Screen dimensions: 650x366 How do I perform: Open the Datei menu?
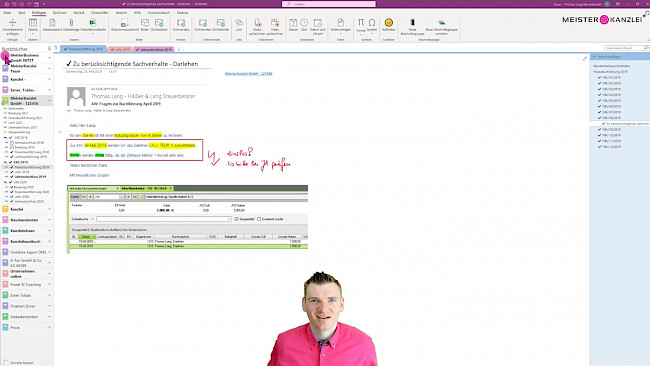(7, 13)
